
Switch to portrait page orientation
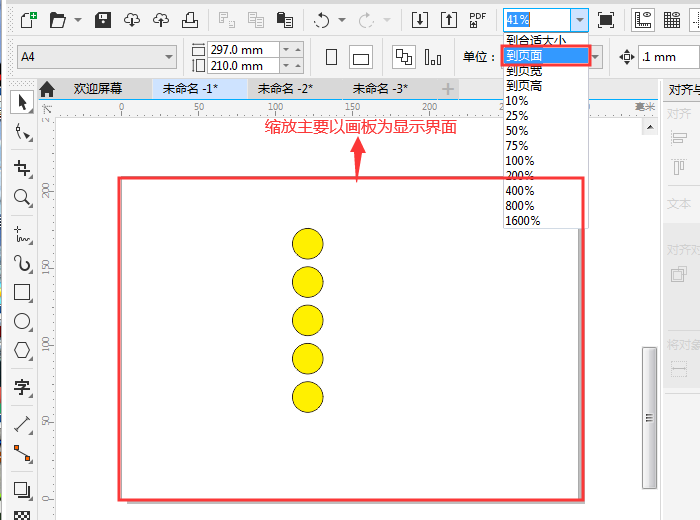point(331,57)
